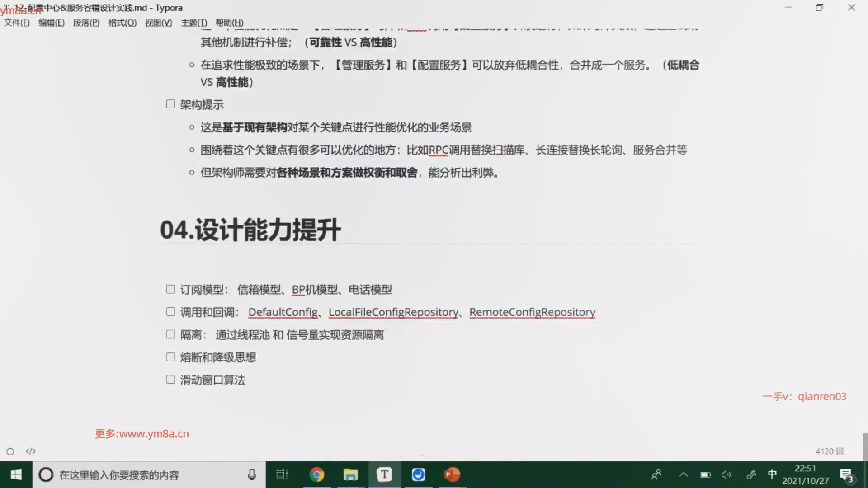Open the 4120 词 word count popup
The image size is (868, 488).
829,451
